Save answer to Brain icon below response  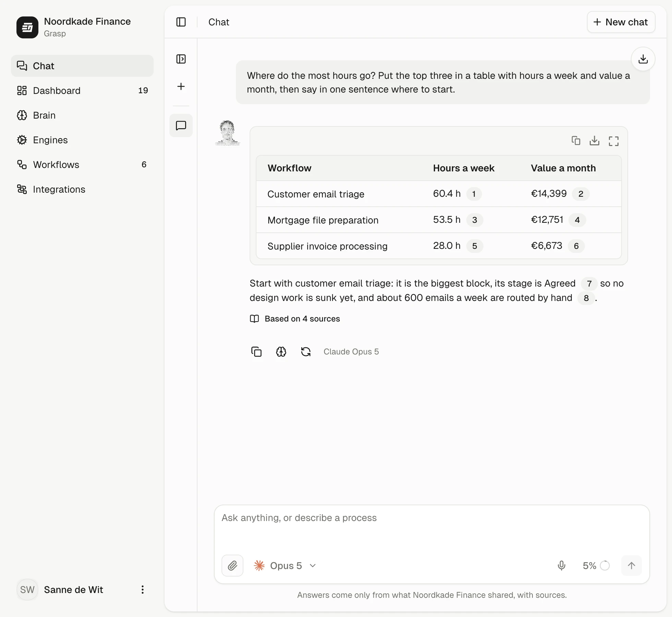281,352
